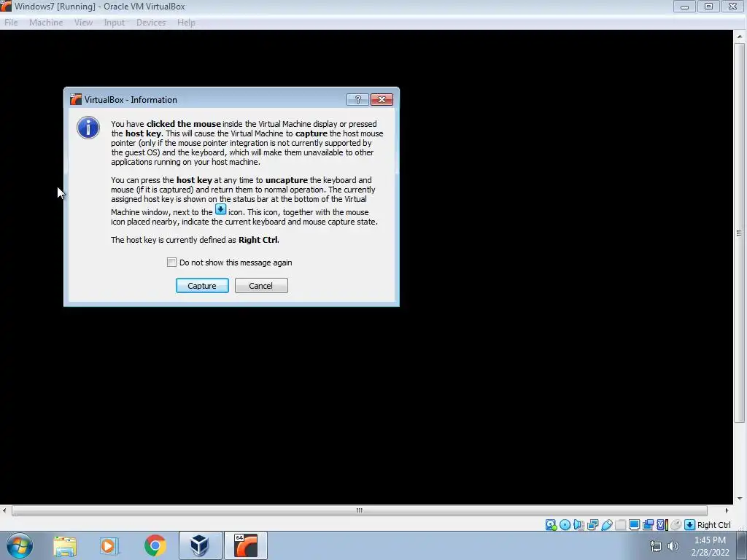
Task: Select the running VM 64-bit taskbar button
Action: pyautogui.click(x=246, y=545)
